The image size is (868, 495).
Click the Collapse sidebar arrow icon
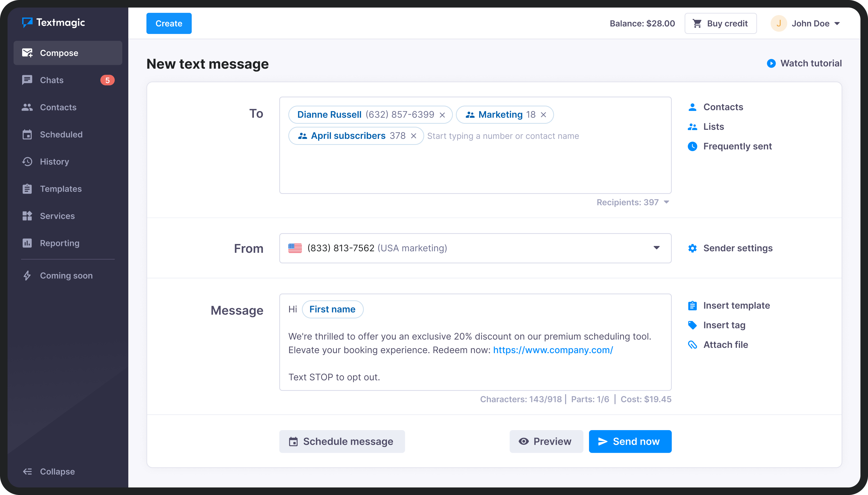click(x=27, y=472)
